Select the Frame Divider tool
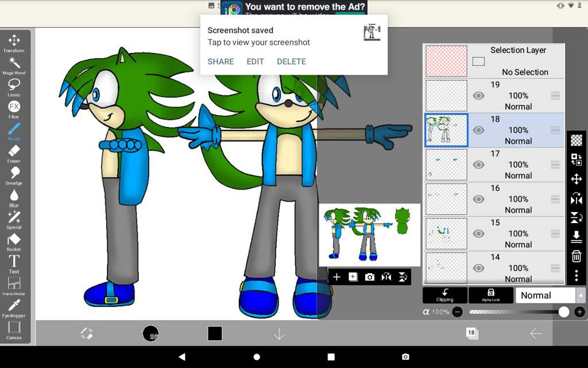The image size is (588, 368). tap(14, 286)
